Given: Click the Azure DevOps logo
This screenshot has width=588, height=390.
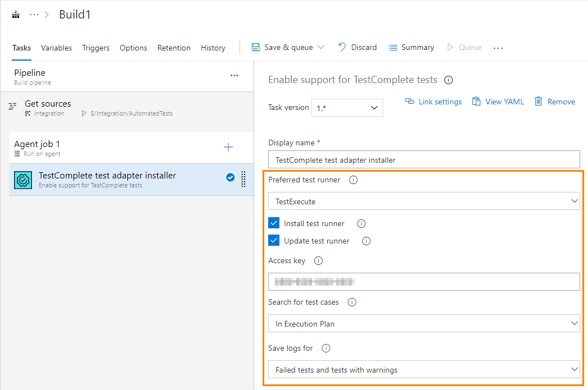Looking at the screenshot, I should [15, 13].
